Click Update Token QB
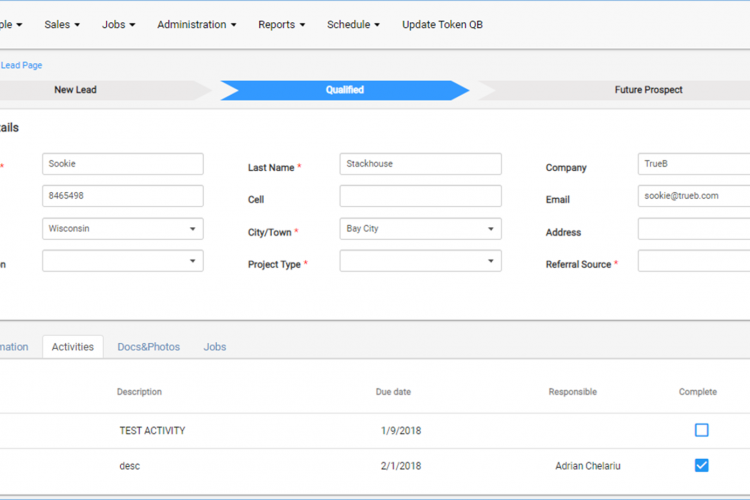This screenshot has height=500, width=750. [x=442, y=24]
